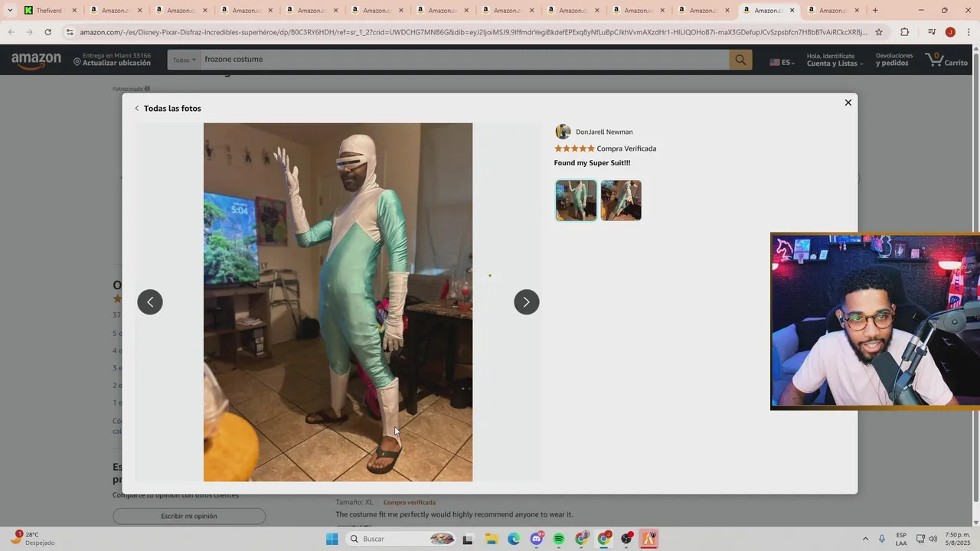
Task: Click the taskbar Buscar search box
Action: pyautogui.click(x=401, y=539)
